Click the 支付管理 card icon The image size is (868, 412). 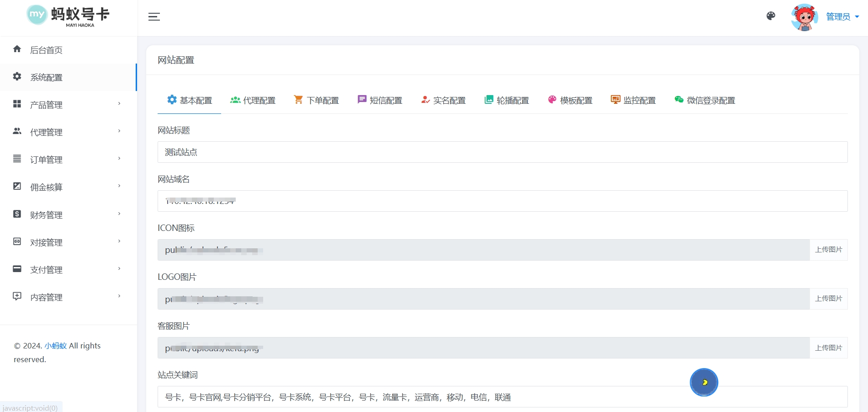pos(17,269)
